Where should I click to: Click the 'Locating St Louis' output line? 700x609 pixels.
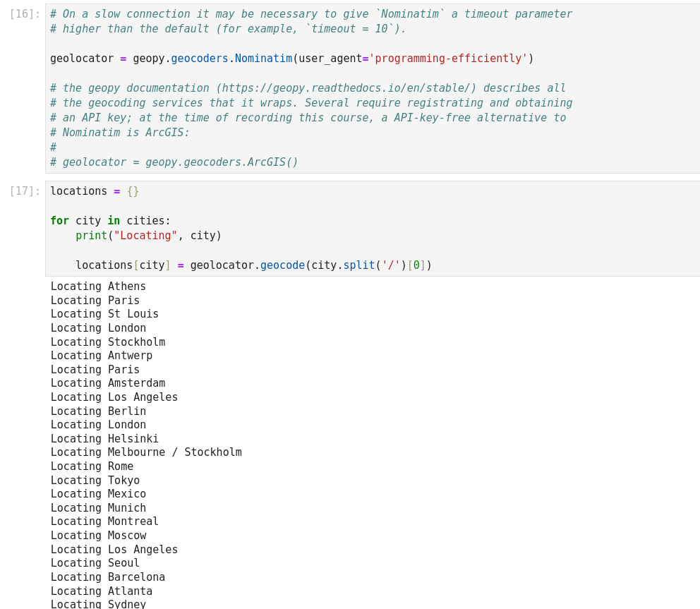104,314
